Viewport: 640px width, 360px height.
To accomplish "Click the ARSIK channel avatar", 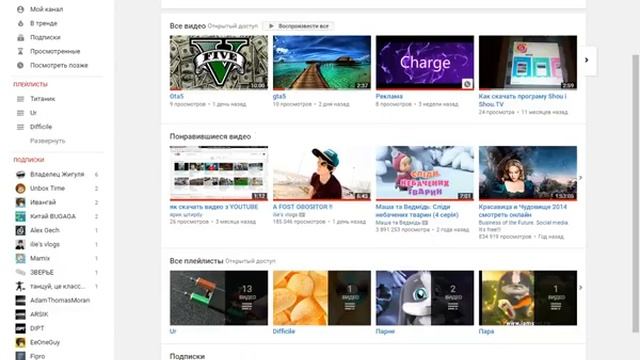I will [20, 314].
